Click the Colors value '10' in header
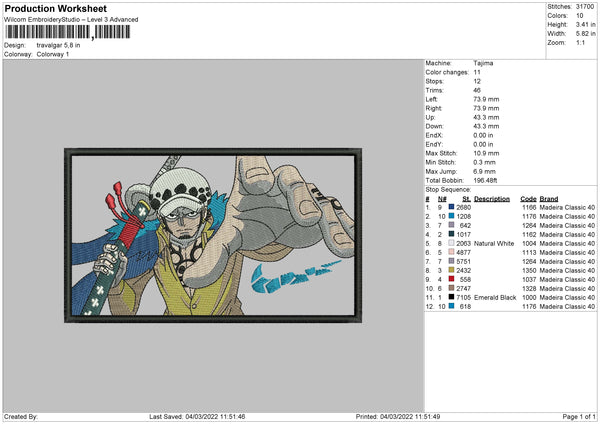Screen dimensions: 600x424 tap(579, 16)
